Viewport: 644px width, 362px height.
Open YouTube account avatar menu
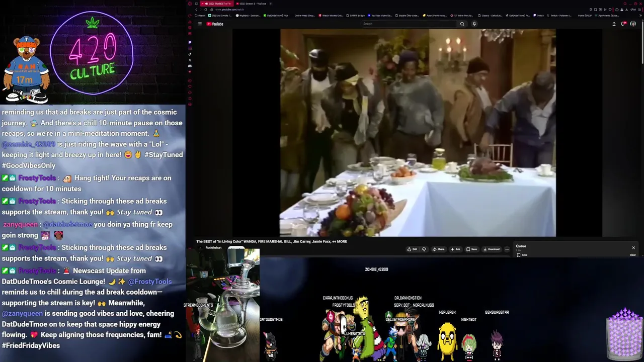[x=633, y=24]
